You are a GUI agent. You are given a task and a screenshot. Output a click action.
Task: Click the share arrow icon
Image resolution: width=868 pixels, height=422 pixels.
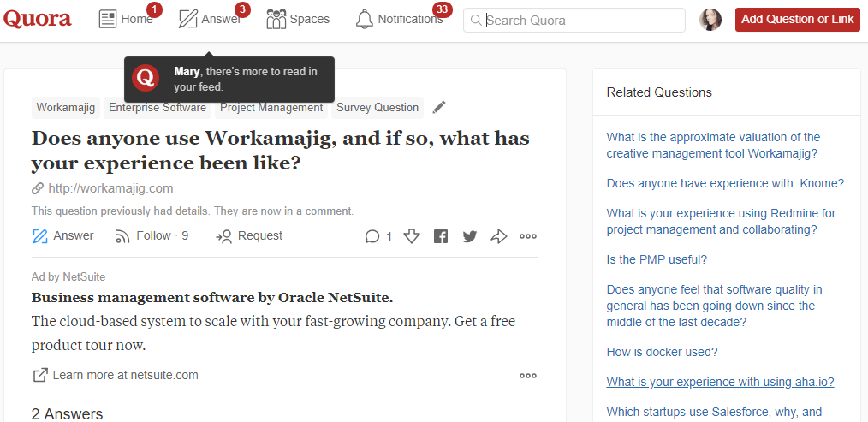pyautogui.click(x=499, y=236)
